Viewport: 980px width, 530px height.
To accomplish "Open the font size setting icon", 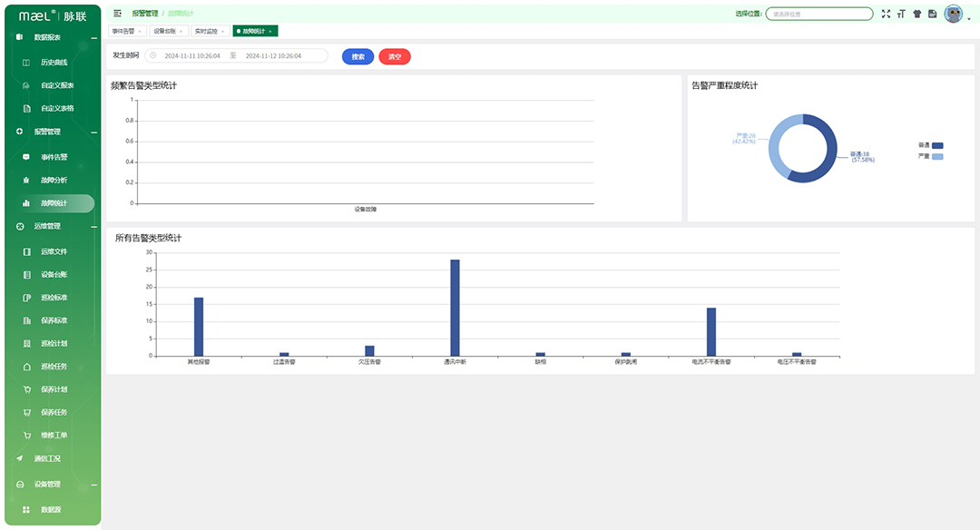I will (x=901, y=14).
